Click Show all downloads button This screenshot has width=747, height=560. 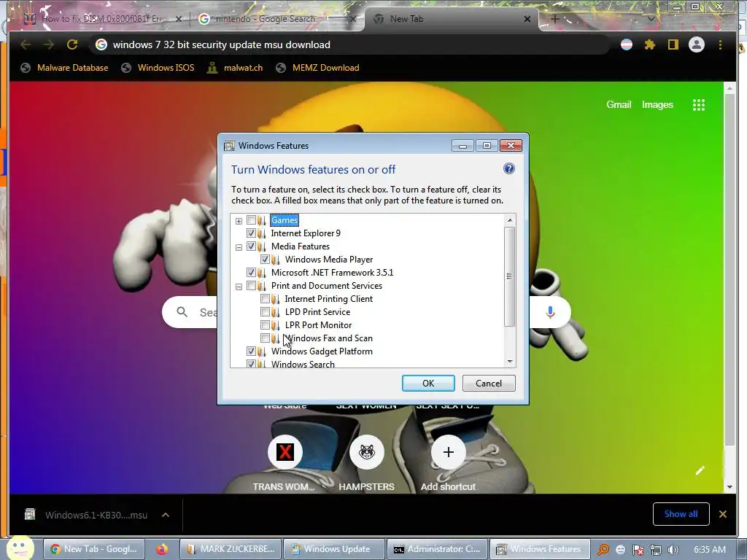(x=681, y=514)
